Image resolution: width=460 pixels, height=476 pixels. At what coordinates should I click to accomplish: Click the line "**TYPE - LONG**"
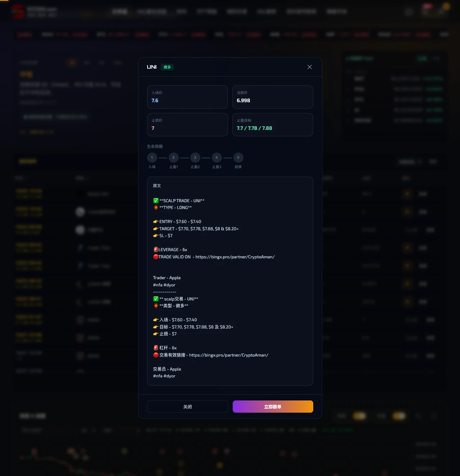[173, 208]
